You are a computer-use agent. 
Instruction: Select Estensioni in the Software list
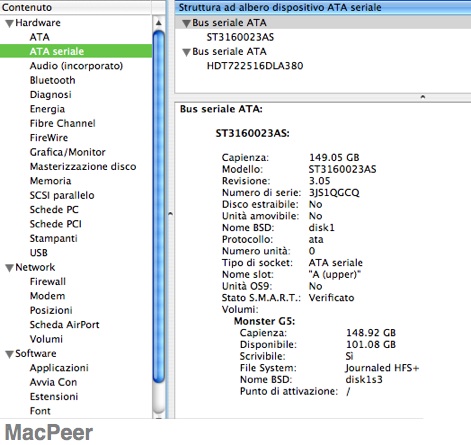pos(54,396)
